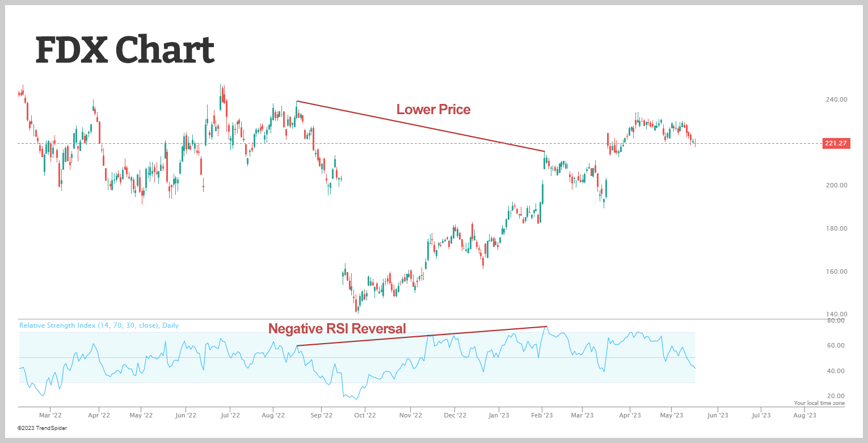Select the "Negative RSI Reversal" annotation label
Image resolution: width=868 pixels, height=443 pixels.
(x=337, y=328)
